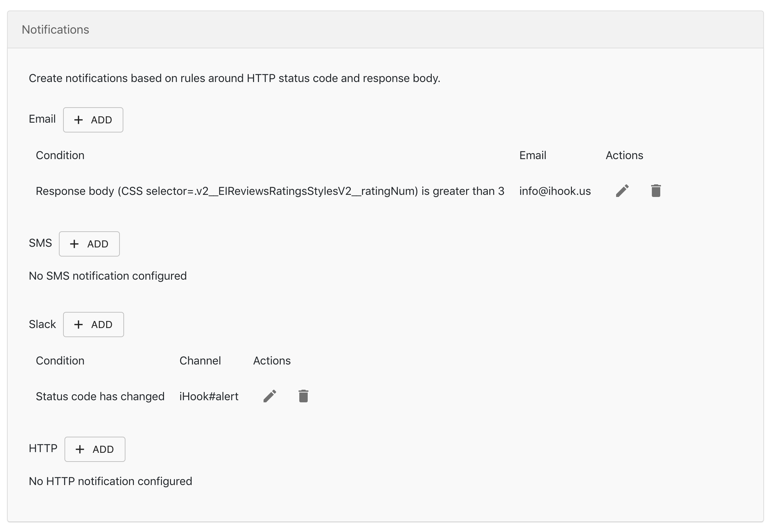Click the plus icon in Email ADD button
771x532 pixels.
(79, 120)
